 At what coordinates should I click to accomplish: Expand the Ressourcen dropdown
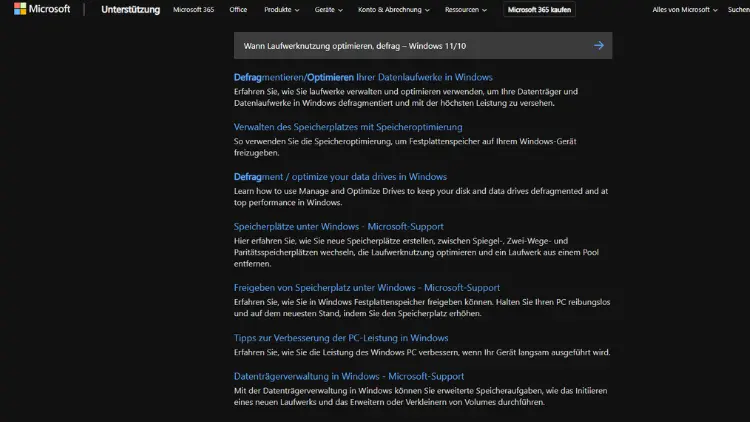[x=466, y=10]
